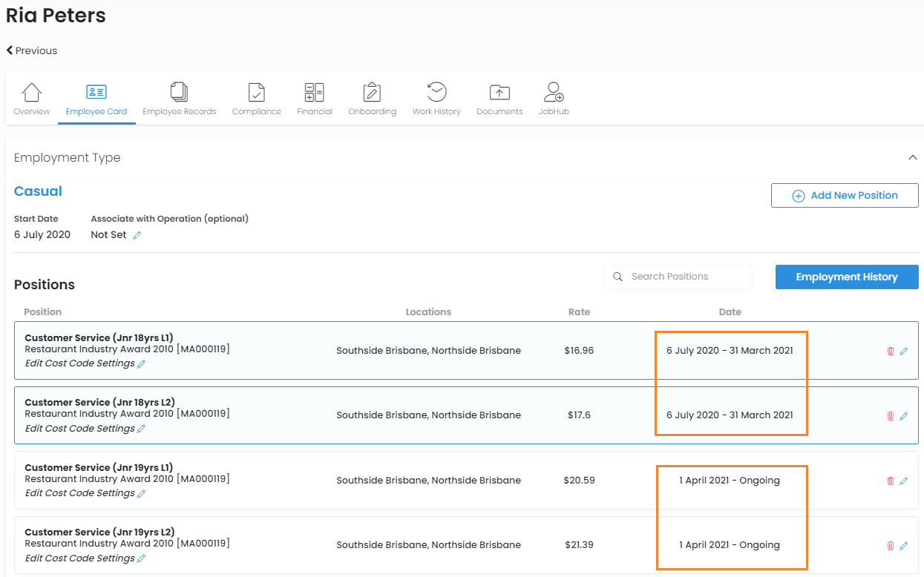Go back using the Previous link
The height and width of the screenshot is (577, 924).
[31, 50]
